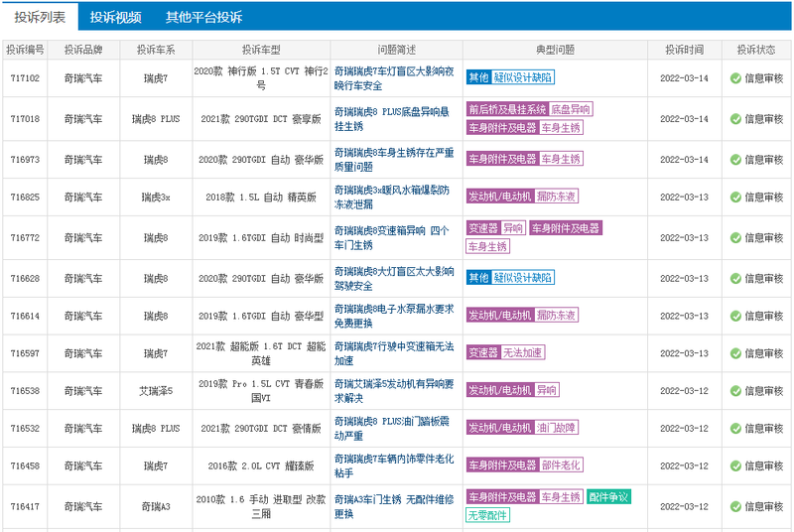Open the 其他平台投诉 tab
Viewport: 794px width, 532px height.
pyautogui.click(x=203, y=17)
